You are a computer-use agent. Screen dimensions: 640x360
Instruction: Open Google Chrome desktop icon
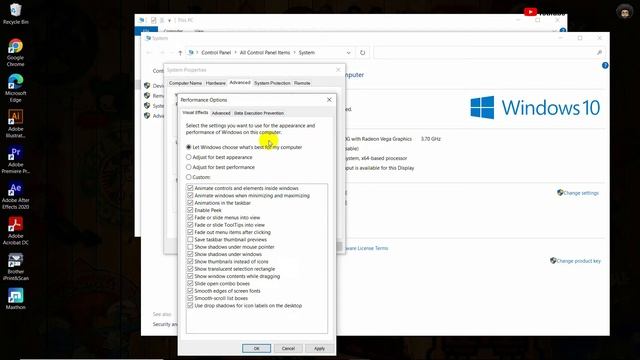pos(16,52)
